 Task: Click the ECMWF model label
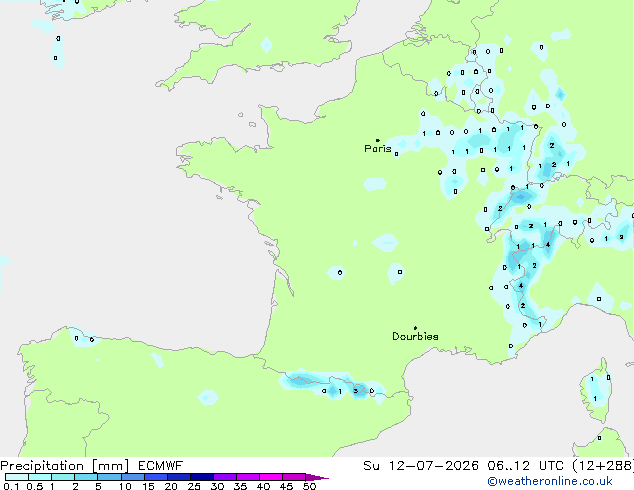point(161,466)
